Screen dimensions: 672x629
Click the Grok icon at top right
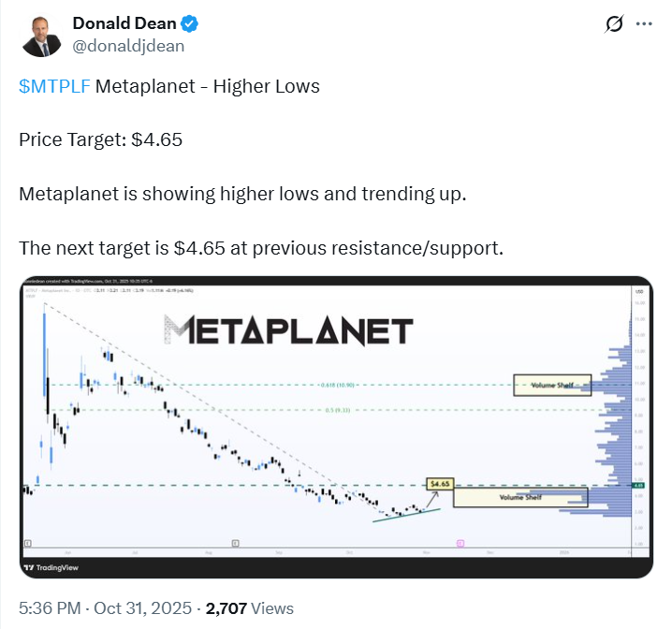point(615,24)
